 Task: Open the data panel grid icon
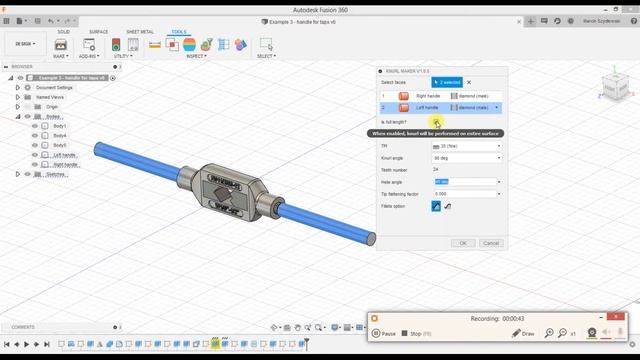pos(7,21)
